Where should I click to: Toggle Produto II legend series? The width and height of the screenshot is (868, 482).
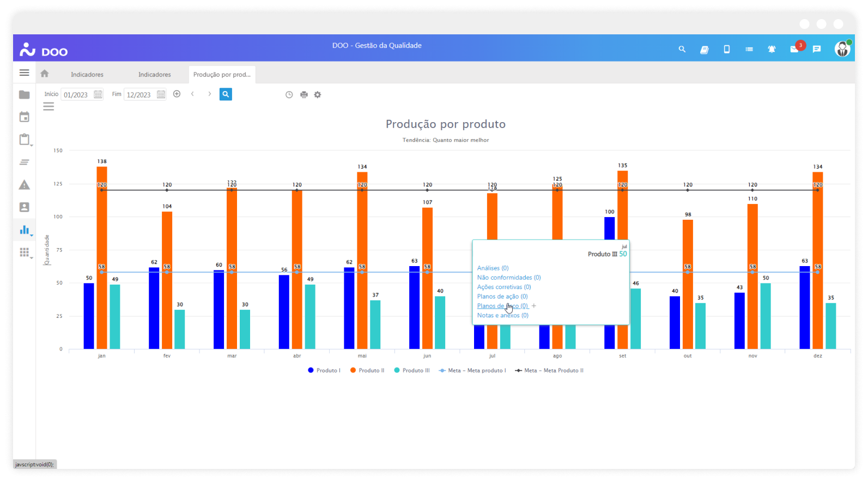367,370
